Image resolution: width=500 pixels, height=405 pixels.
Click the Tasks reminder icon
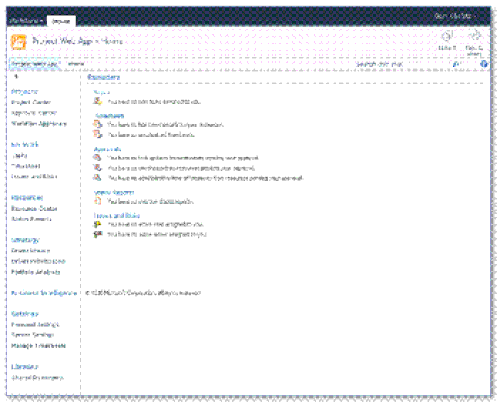[98, 101]
